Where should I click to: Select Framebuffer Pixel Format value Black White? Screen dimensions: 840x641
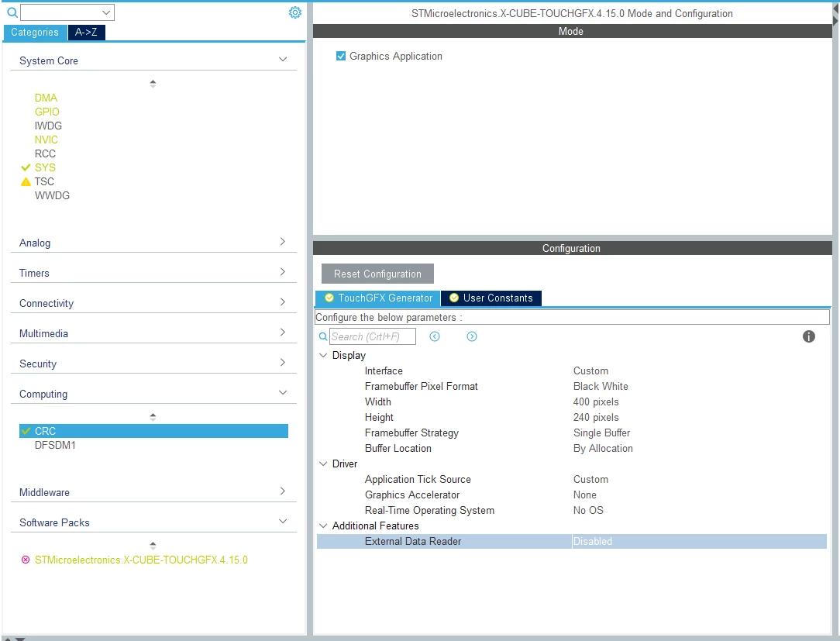(x=601, y=387)
